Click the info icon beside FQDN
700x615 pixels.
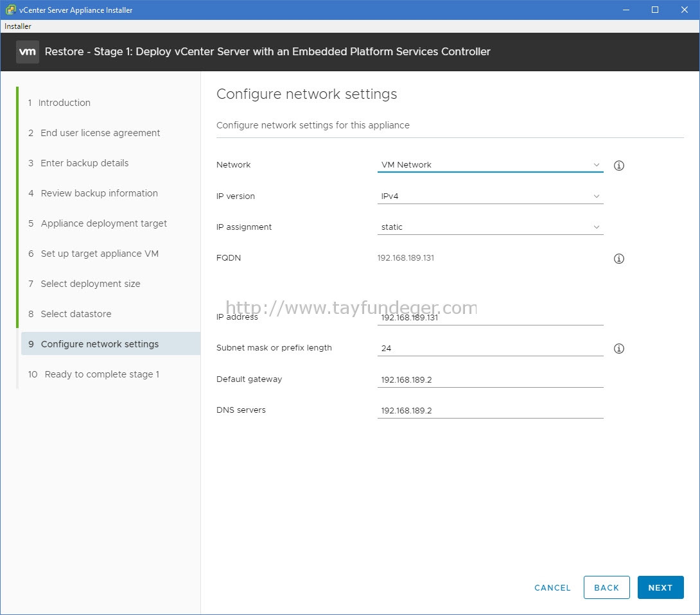(618, 259)
